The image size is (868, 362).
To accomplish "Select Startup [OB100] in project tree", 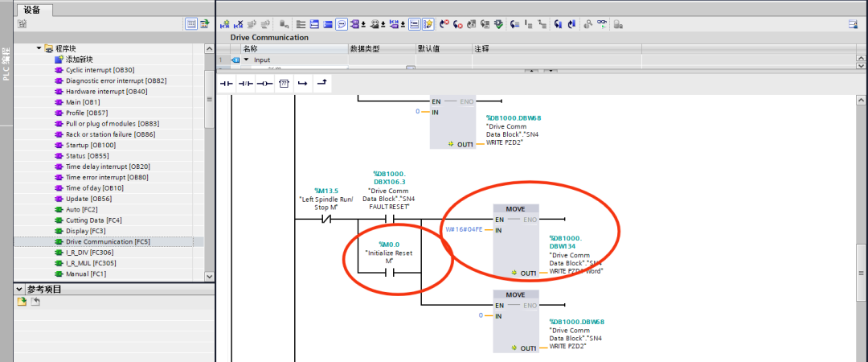I will pyautogui.click(x=91, y=146).
